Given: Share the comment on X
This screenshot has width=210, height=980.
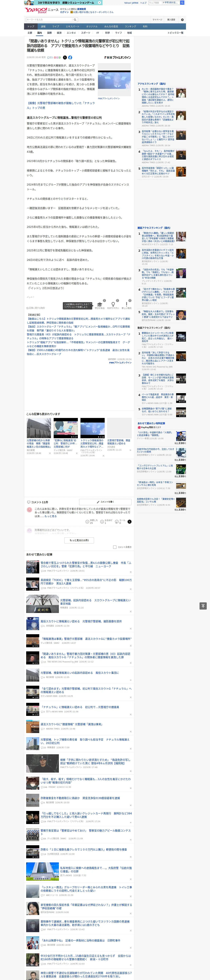Looking at the screenshot, I should point(129,522).
